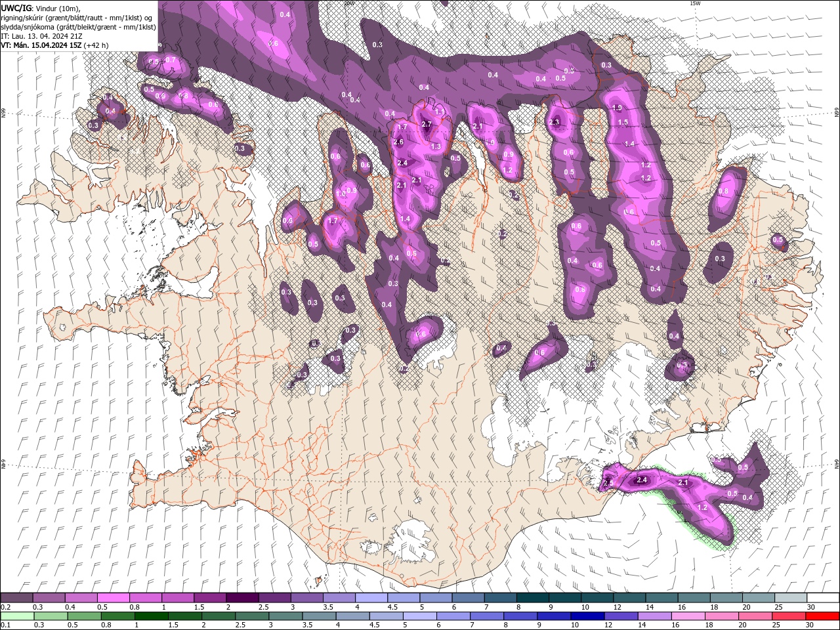This screenshot has width=840, height=630.
Task: Click the bright pink 0.5 swatch in upper legend row
Action: [113, 597]
